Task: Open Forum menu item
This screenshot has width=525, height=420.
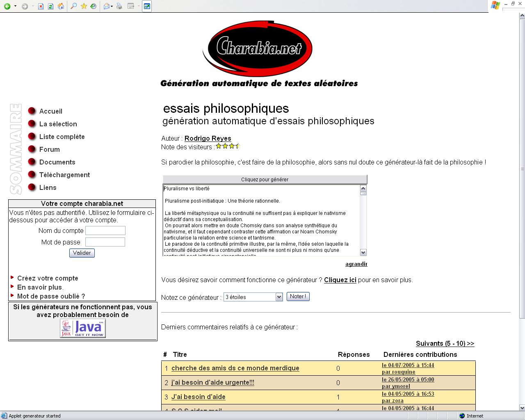Action: (x=50, y=149)
